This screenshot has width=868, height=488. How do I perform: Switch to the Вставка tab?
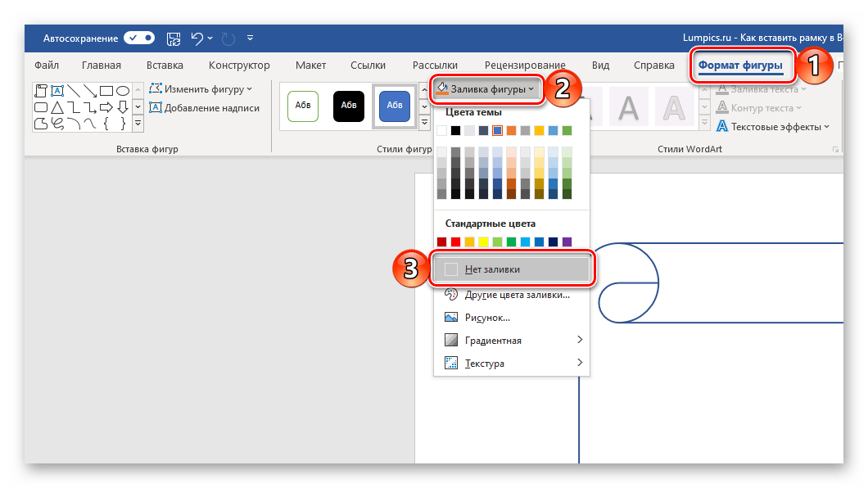click(x=165, y=66)
